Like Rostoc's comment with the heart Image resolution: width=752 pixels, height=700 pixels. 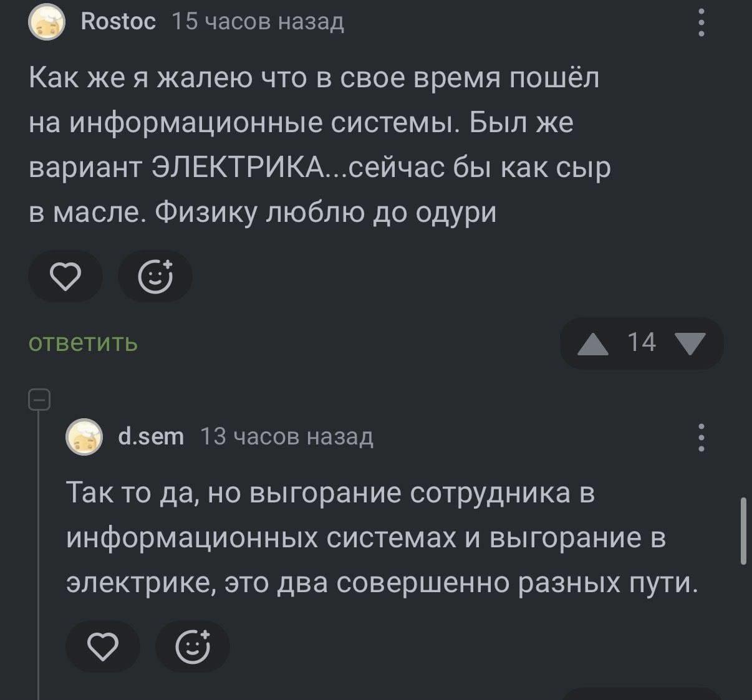click(65, 277)
